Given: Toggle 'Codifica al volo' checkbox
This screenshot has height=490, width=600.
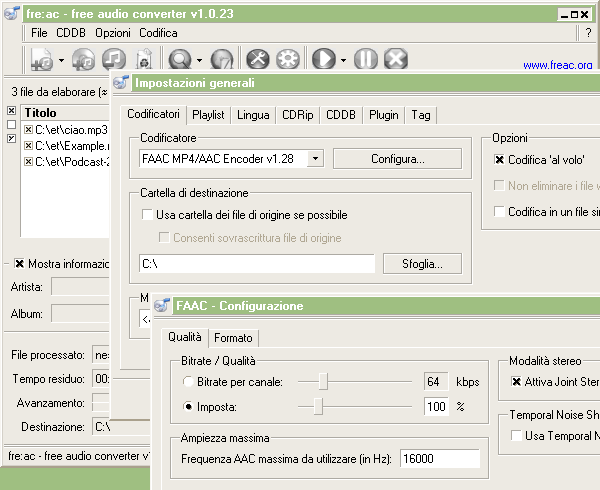Looking at the screenshot, I should coord(501,159).
